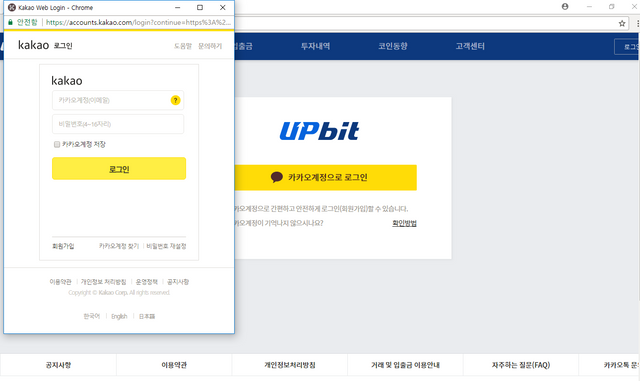The image size is (640, 381).
Task: Open 자주하는 질문(FAQ) in Upbit footer
Action: click(x=521, y=365)
